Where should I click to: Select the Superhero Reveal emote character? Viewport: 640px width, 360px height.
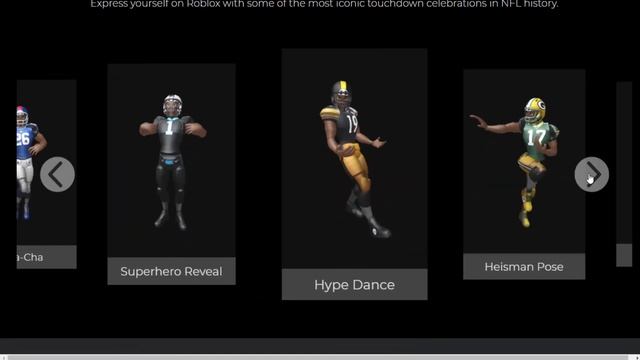(x=172, y=161)
